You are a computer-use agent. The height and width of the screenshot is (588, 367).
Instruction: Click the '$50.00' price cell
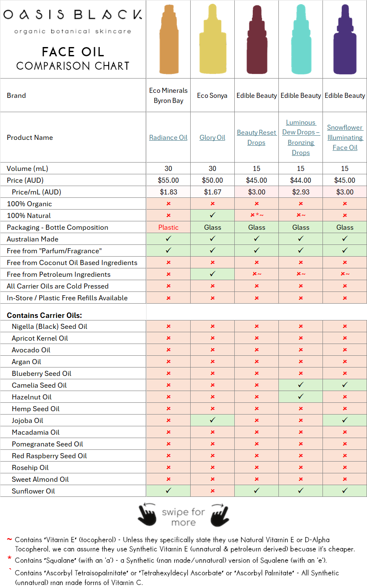(x=212, y=180)
